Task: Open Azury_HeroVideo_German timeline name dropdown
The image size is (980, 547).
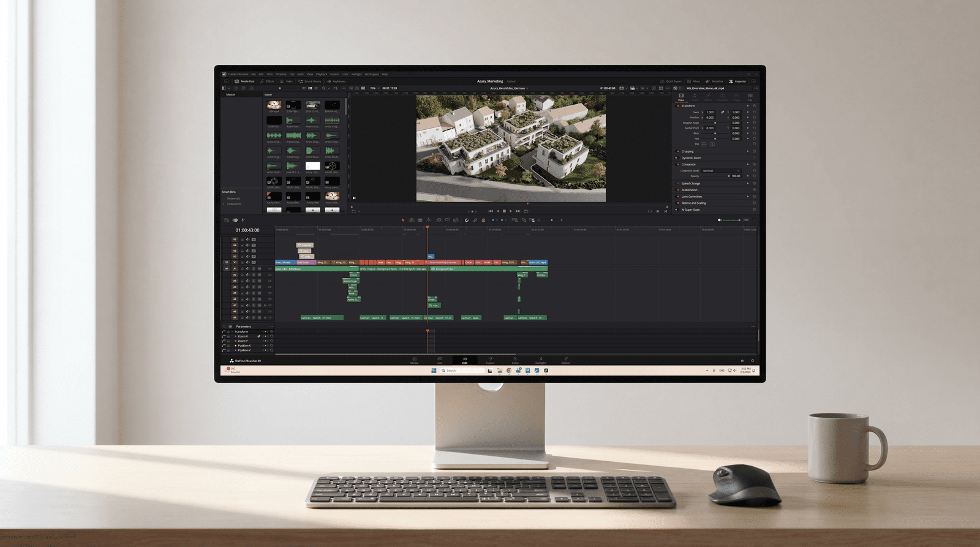Action: point(508,88)
